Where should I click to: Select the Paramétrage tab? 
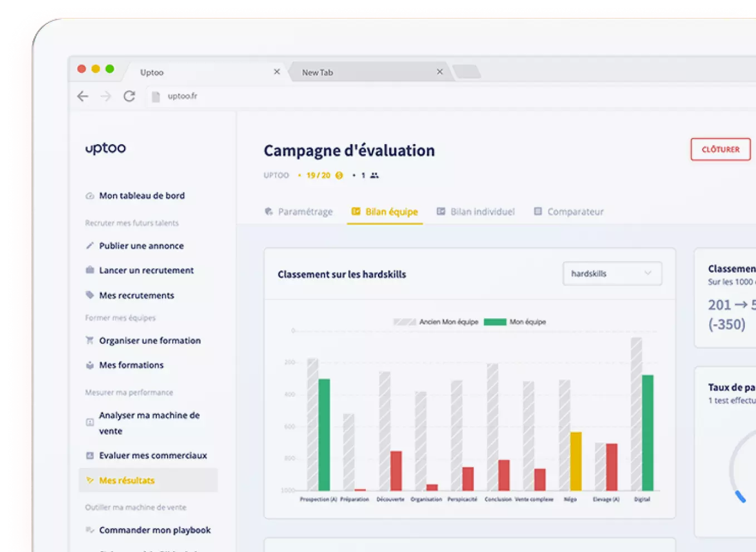[299, 211]
